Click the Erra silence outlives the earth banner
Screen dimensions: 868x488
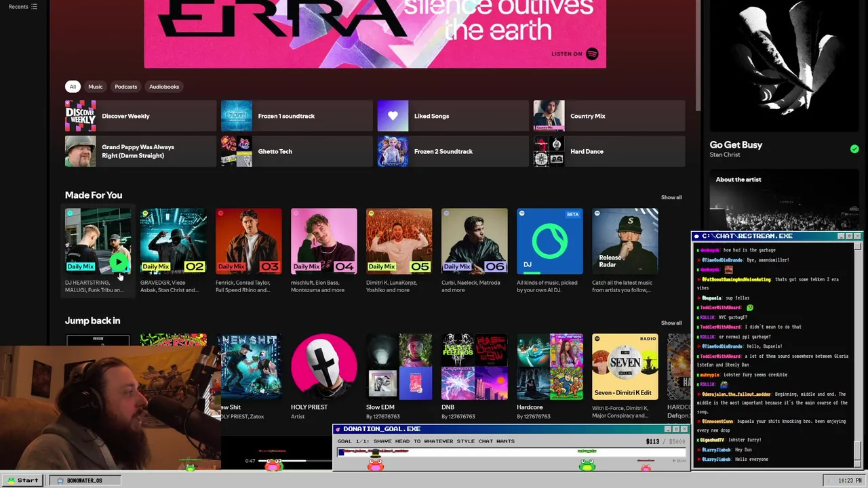[x=375, y=34]
